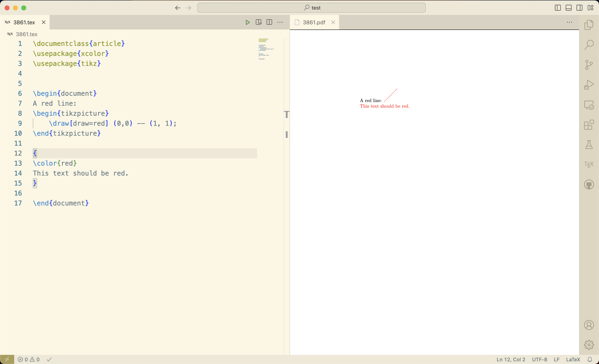Build the LaTeX project with the play icon
Image resolution: width=599 pixels, height=364 pixels.
[x=248, y=22]
